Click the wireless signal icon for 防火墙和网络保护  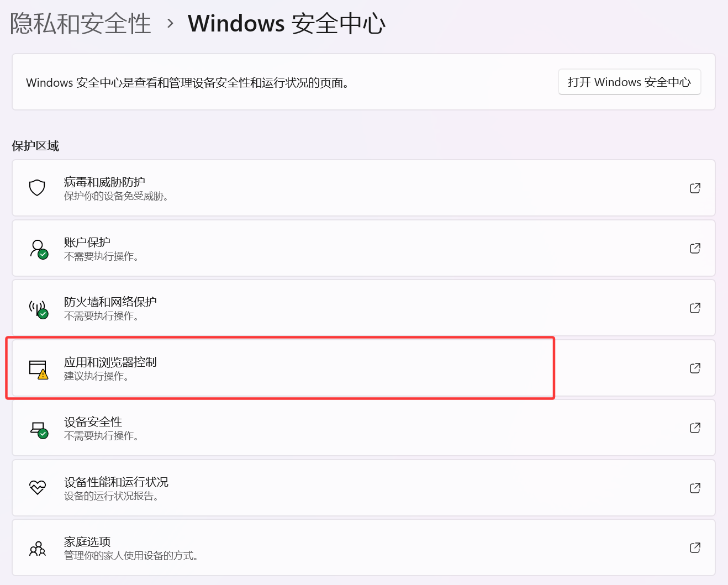pyautogui.click(x=38, y=309)
